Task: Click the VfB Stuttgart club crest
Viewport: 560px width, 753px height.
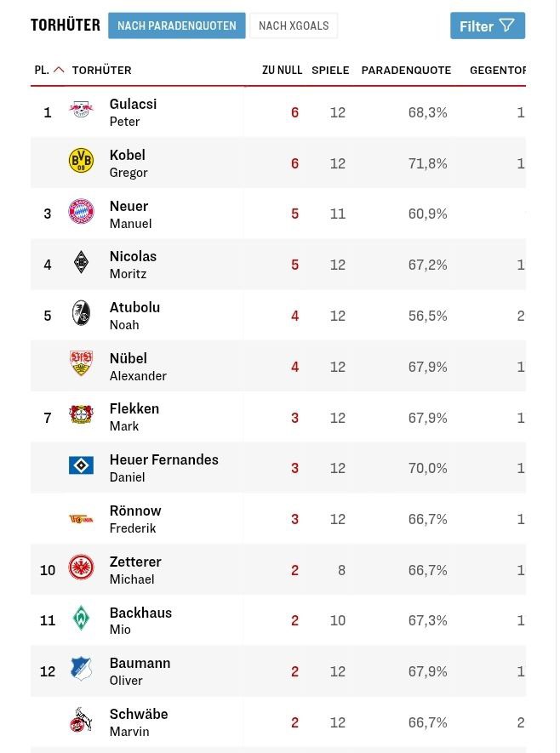Action: pyautogui.click(x=81, y=364)
